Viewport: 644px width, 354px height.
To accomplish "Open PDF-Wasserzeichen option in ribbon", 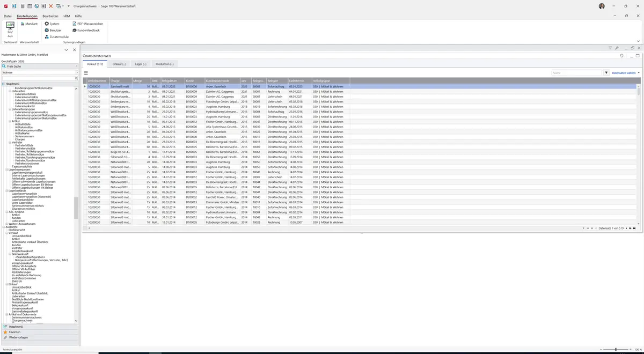I will click(88, 24).
